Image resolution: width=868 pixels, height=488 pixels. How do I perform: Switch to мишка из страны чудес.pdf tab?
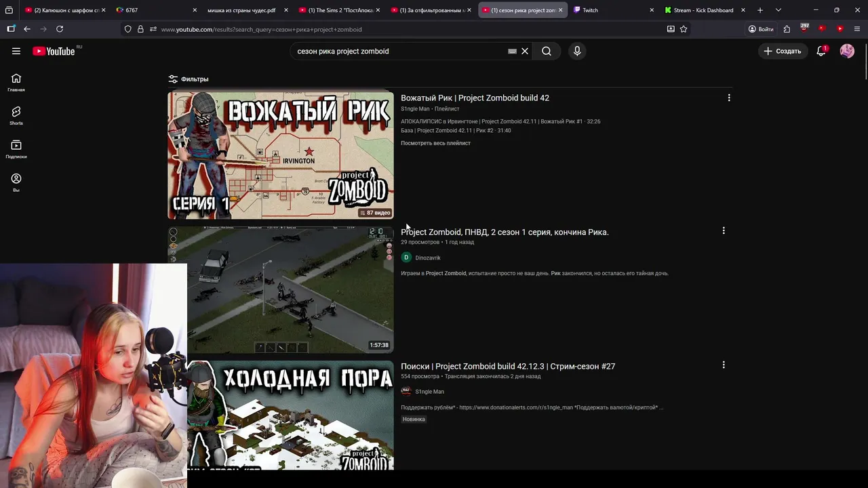click(x=246, y=10)
